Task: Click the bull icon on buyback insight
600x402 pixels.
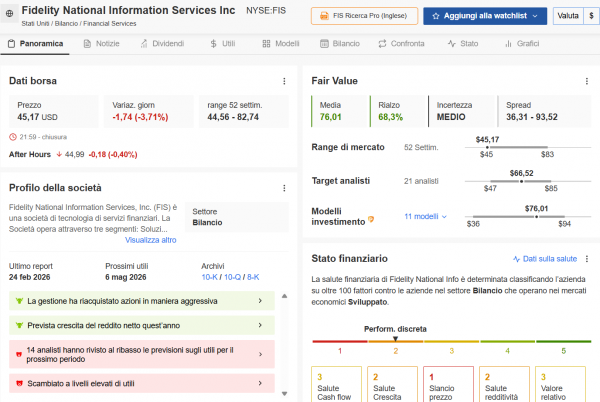Action: coord(18,300)
